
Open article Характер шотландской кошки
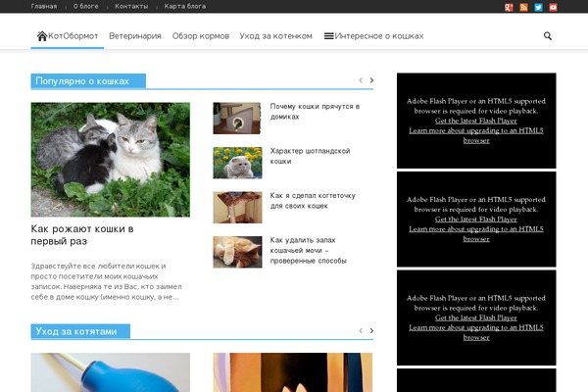click(310, 156)
